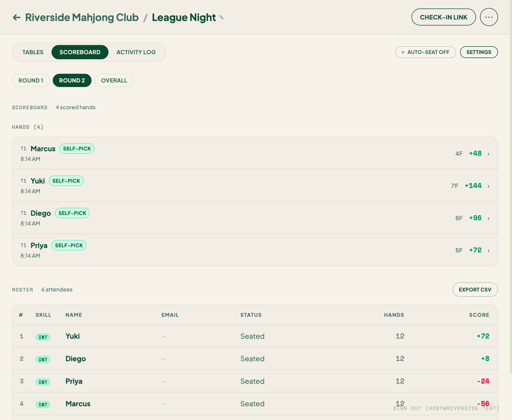The image size is (512, 420).
Task: Open the three-dots more options menu
Action: pyautogui.click(x=489, y=17)
